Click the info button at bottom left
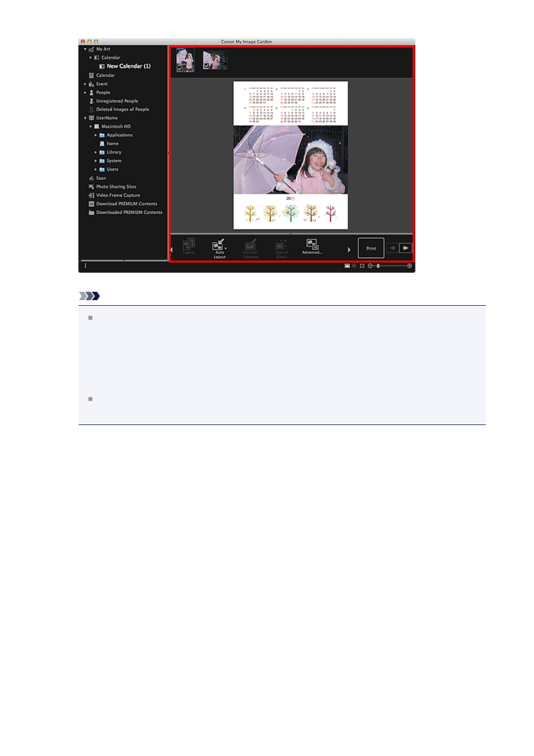 point(86,266)
